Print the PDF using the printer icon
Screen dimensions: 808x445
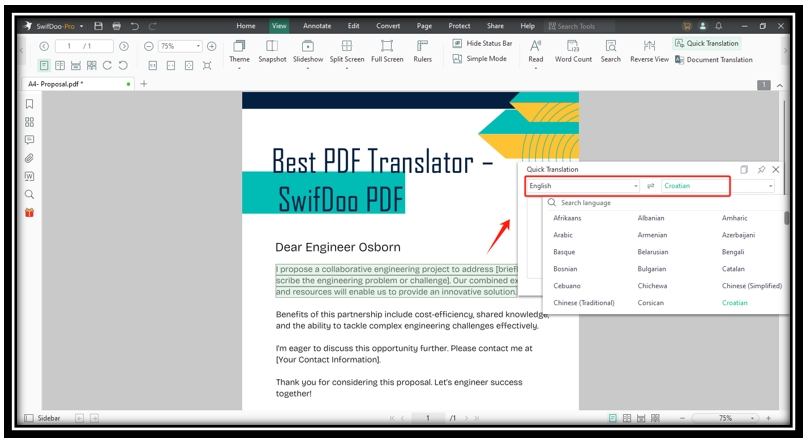point(116,26)
